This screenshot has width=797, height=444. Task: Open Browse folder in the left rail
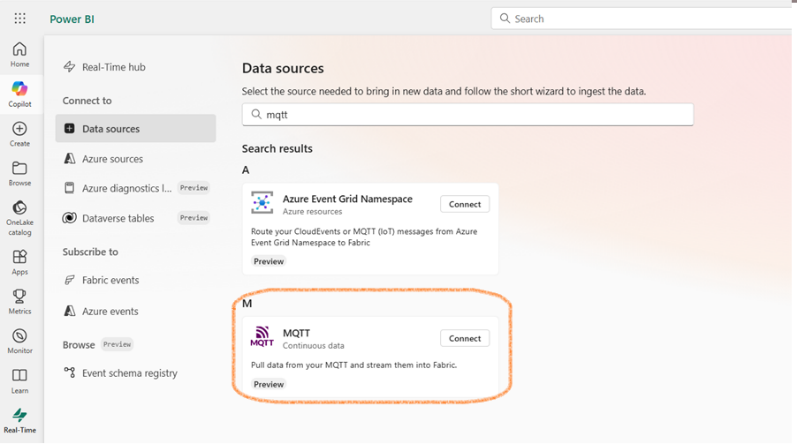(20, 174)
